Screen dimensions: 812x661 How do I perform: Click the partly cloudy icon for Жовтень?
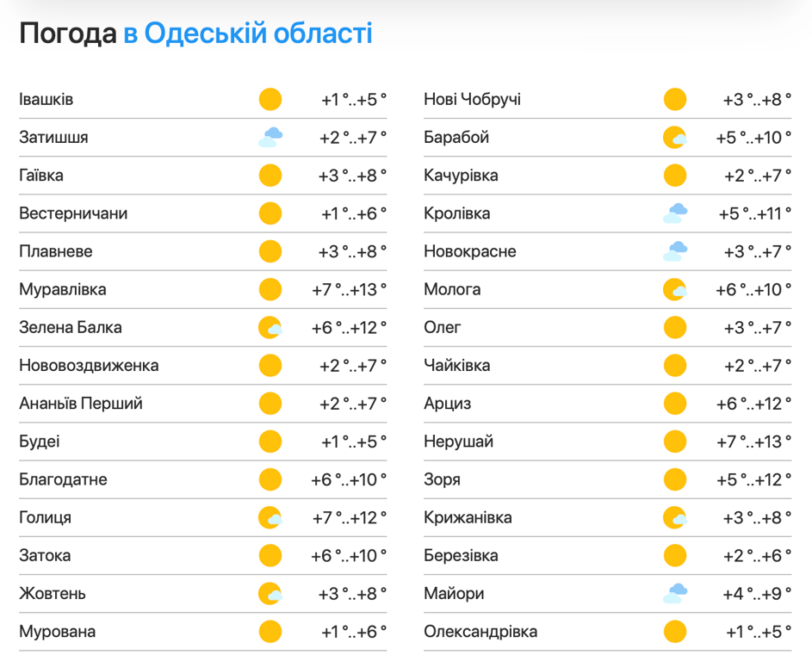coord(270,594)
